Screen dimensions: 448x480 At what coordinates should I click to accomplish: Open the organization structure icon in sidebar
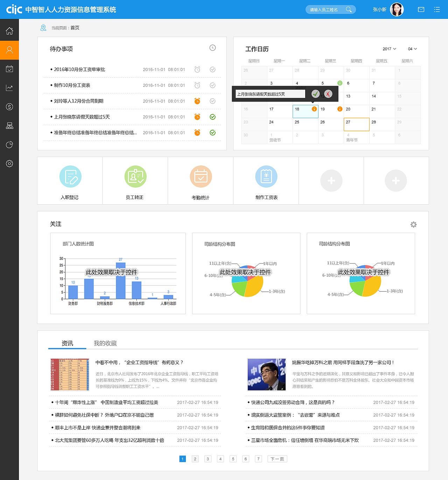[9, 126]
